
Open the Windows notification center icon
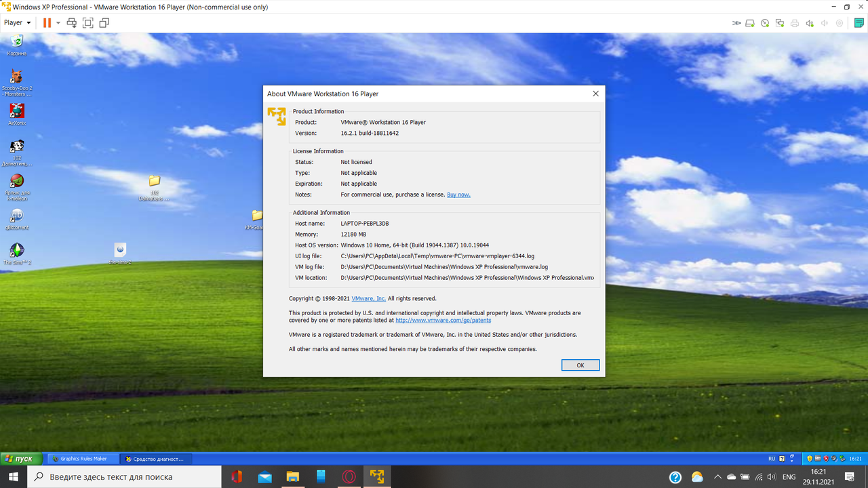pyautogui.click(x=850, y=477)
